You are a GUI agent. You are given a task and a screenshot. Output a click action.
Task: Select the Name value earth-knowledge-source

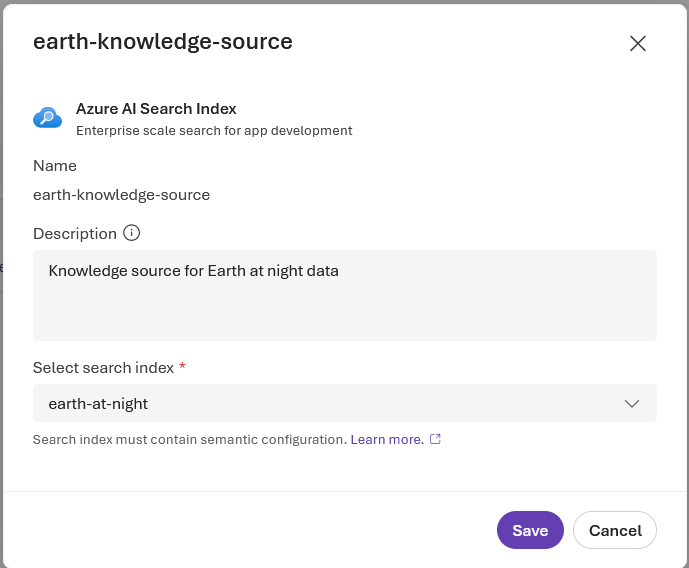point(121,195)
